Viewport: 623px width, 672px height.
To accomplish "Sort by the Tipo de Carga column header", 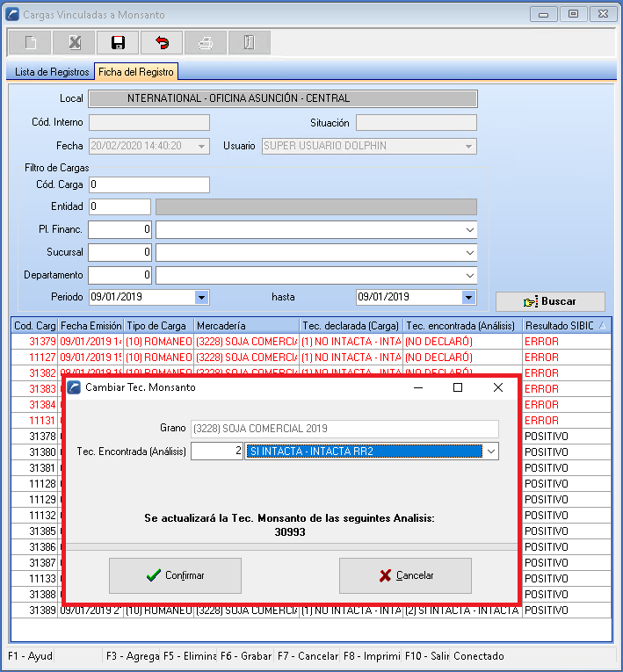I will point(159,326).
